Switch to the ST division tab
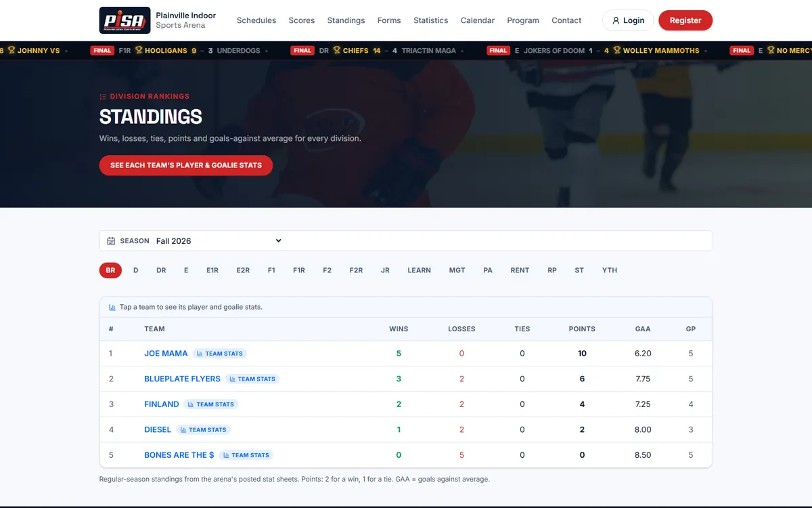Viewport: 812px width, 508px height. coord(579,270)
